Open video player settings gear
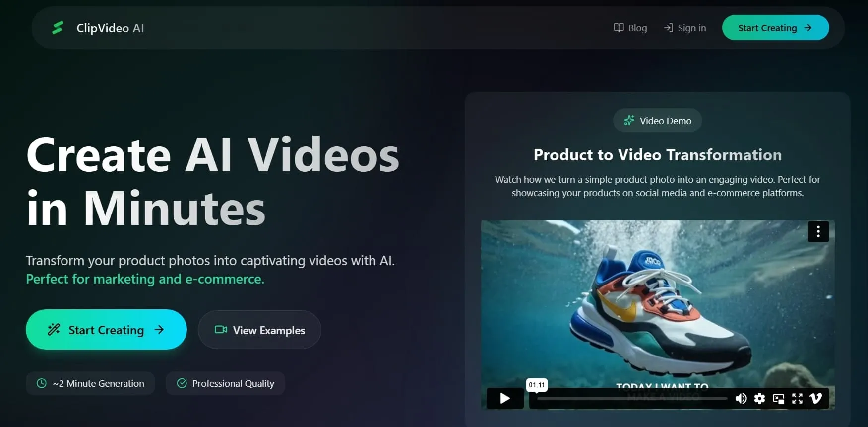The width and height of the screenshot is (868, 427). point(759,398)
